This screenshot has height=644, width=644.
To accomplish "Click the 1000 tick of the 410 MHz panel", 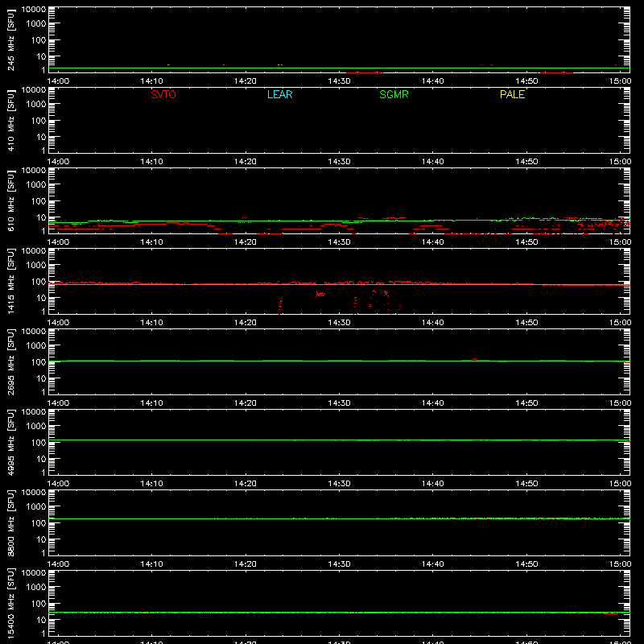I will [36, 105].
